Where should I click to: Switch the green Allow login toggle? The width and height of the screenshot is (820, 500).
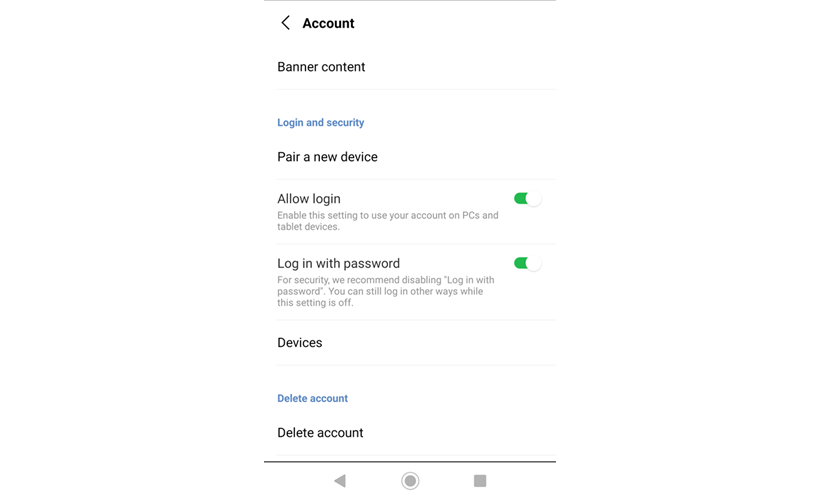[x=527, y=199]
